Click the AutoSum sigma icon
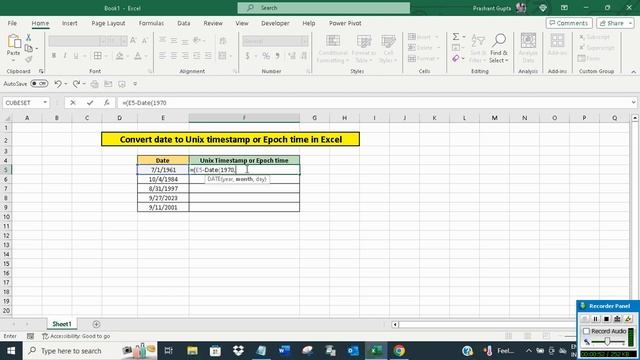640x360 pixels. (456, 37)
